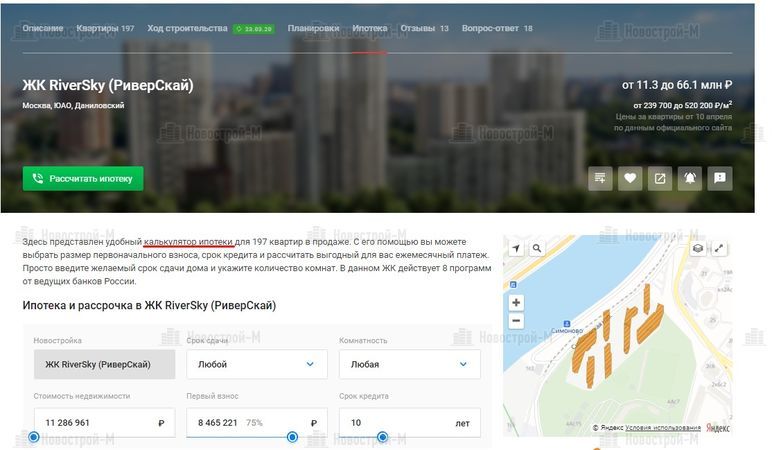Click the Стоимость недвижимости input field
This screenshot has width=772, height=450.
pyautogui.click(x=92, y=423)
